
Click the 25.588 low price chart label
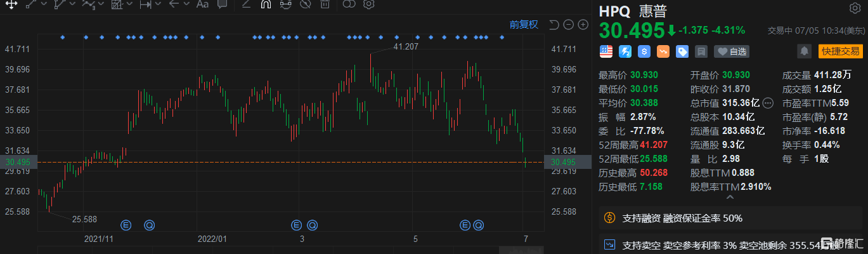tap(86, 219)
